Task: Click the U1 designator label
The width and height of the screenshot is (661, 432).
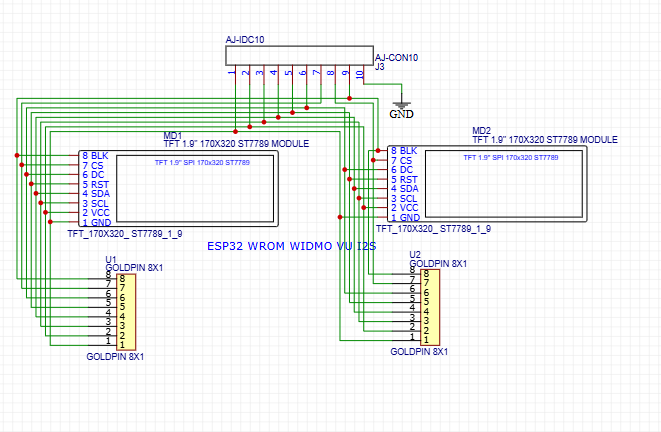Action: point(111,259)
